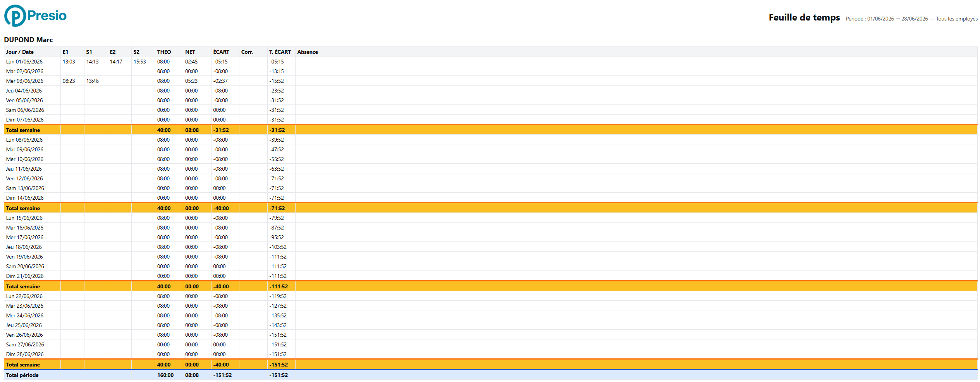Click the Dim 28/06/2026 row label

(x=25, y=354)
